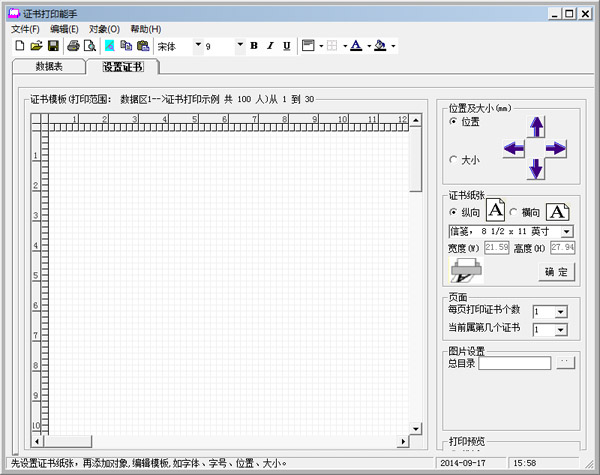Select the 大小 radio button
The width and height of the screenshot is (600, 475).
point(453,160)
